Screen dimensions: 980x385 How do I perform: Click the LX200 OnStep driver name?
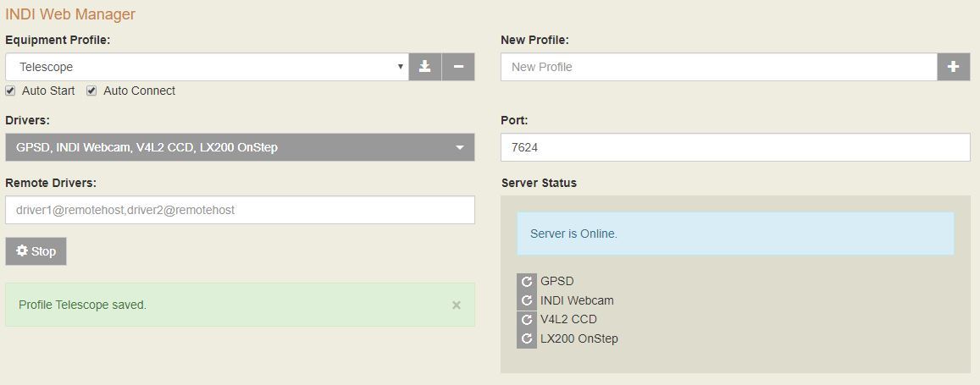(x=579, y=338)
